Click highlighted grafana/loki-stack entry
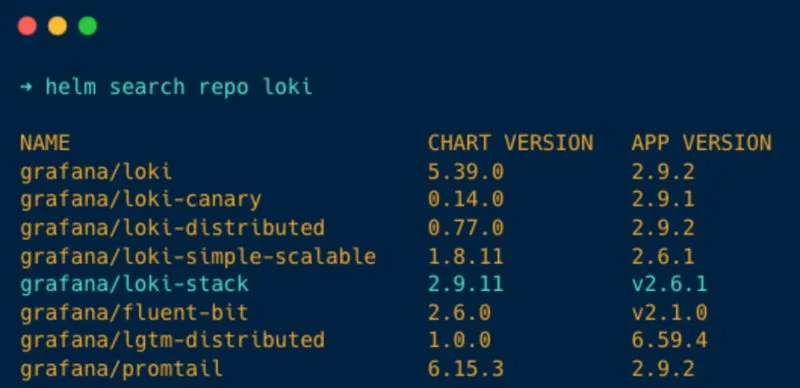This screenshot has height=388, width=800. click(x=134, y=284)
